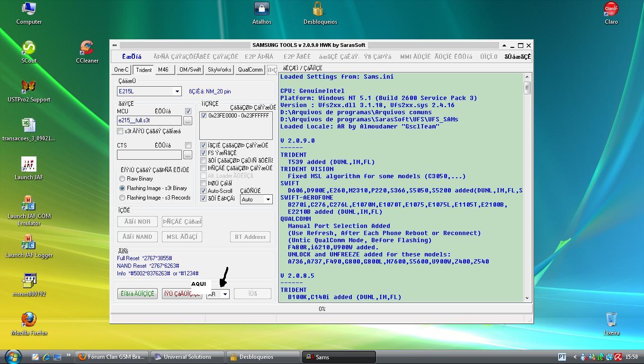Open the Lixeira recycle bin

point(611,324)
